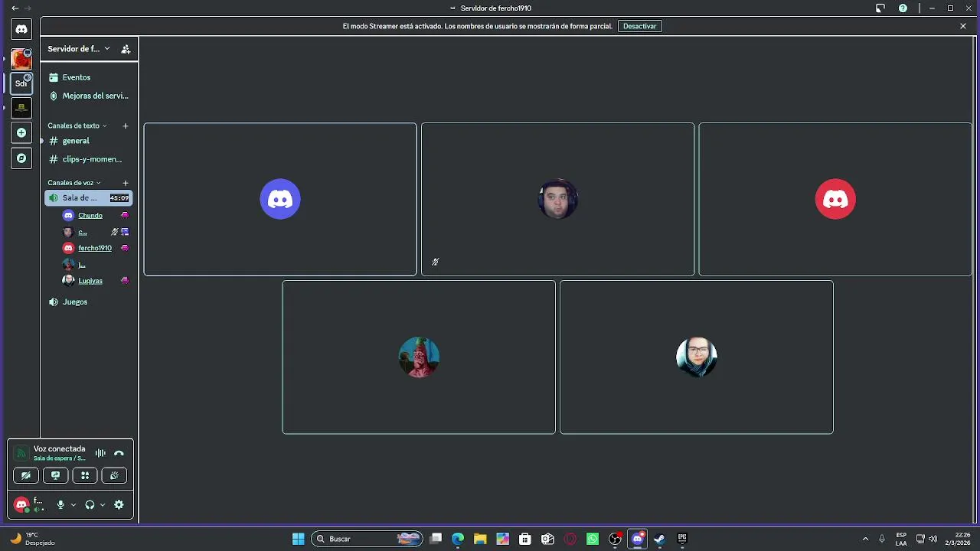This screenshot has height=551, width=980.
Task: Open 'Mejoras del servi...' item
Action: (89, 96)
